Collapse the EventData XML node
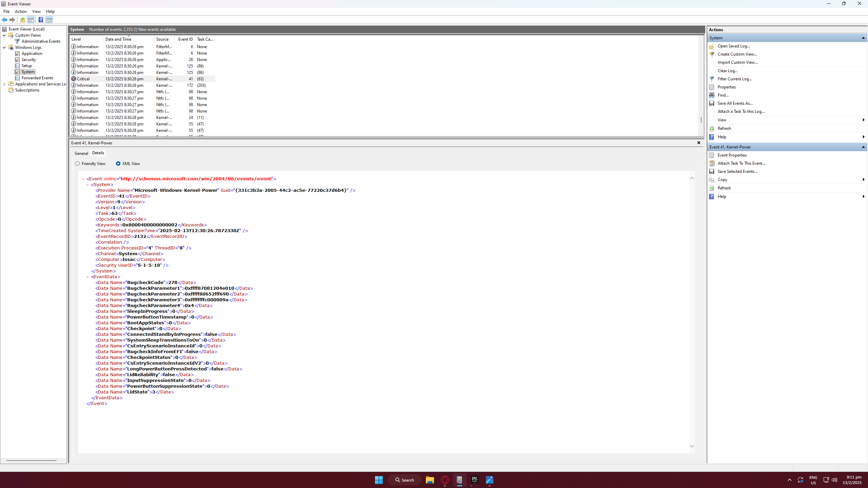 pos(87,277)
